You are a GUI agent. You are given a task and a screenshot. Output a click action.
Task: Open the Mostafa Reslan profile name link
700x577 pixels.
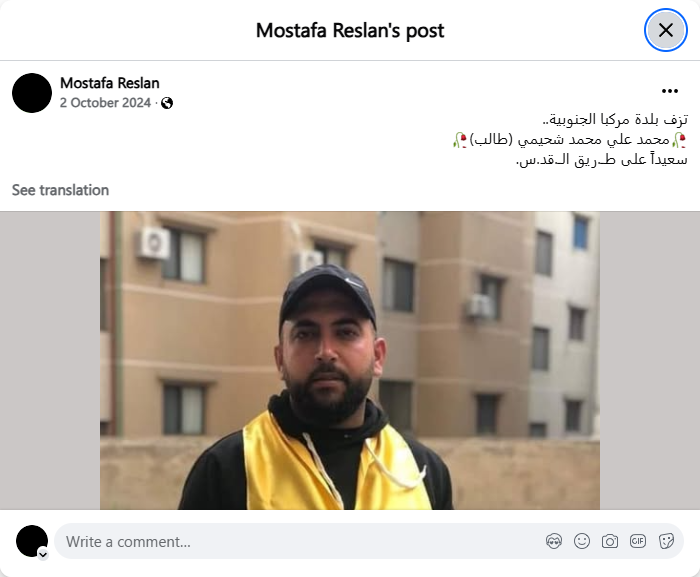[x=110, y=83]
